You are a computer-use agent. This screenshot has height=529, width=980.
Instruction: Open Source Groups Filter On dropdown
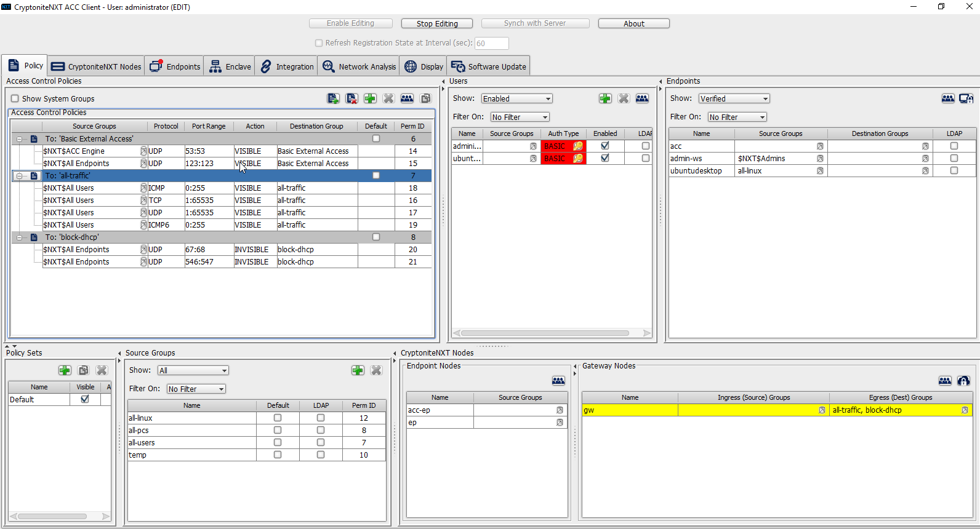(x=196, y=389)
